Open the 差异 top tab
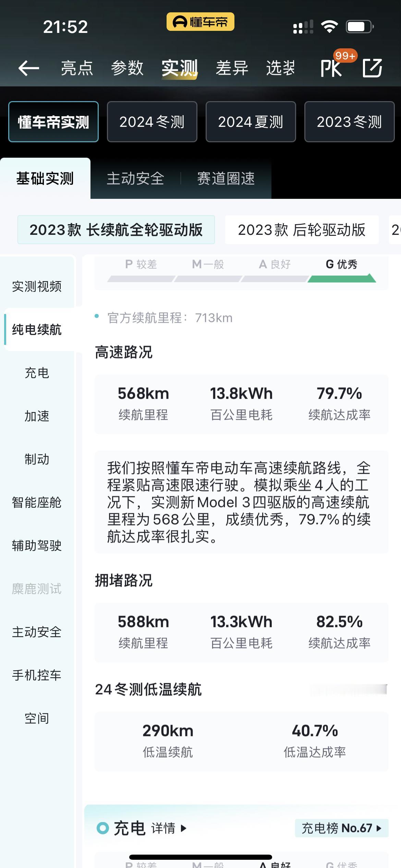Viewport: 401px width, 868px height. [x=232, y=68]
